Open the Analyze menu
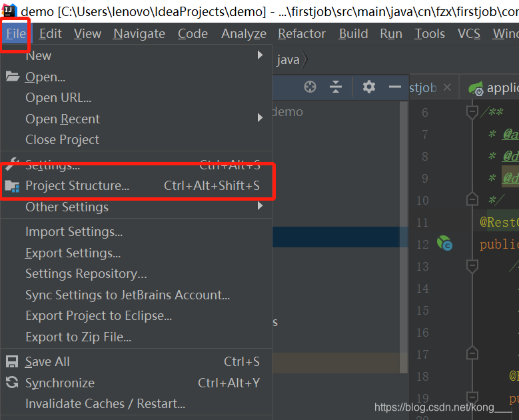The width and height of the screenshot is (519, 420). [244, 34]
